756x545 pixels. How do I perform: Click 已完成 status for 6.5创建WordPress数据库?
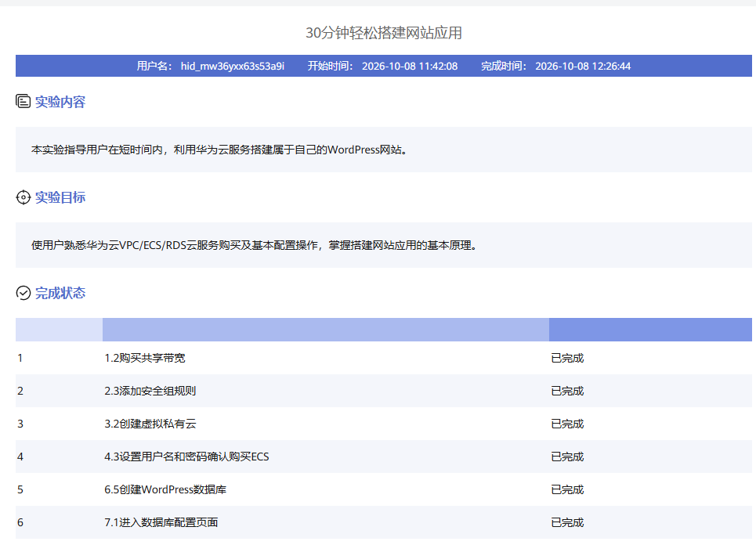tap(567, 489)
